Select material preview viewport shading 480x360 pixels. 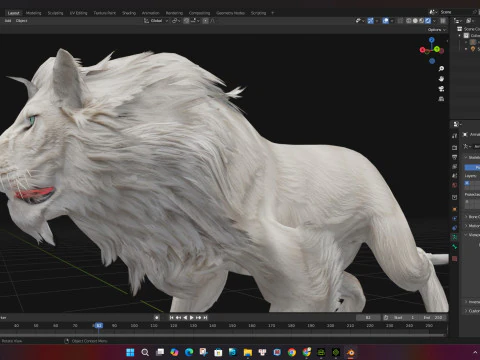pos(422,21)
